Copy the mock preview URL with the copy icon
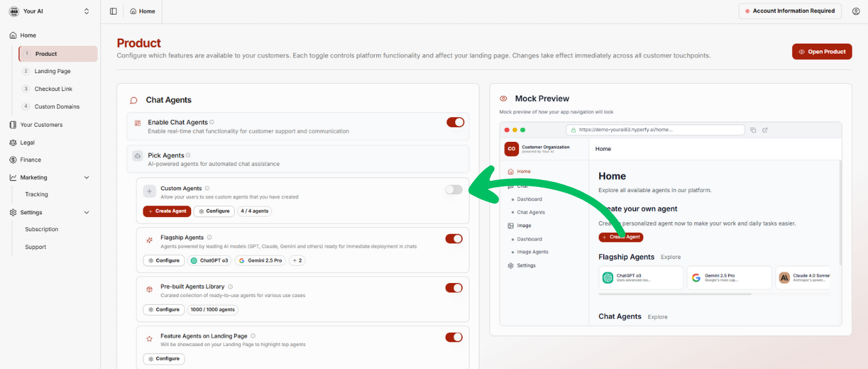 (x=753, y=130)
